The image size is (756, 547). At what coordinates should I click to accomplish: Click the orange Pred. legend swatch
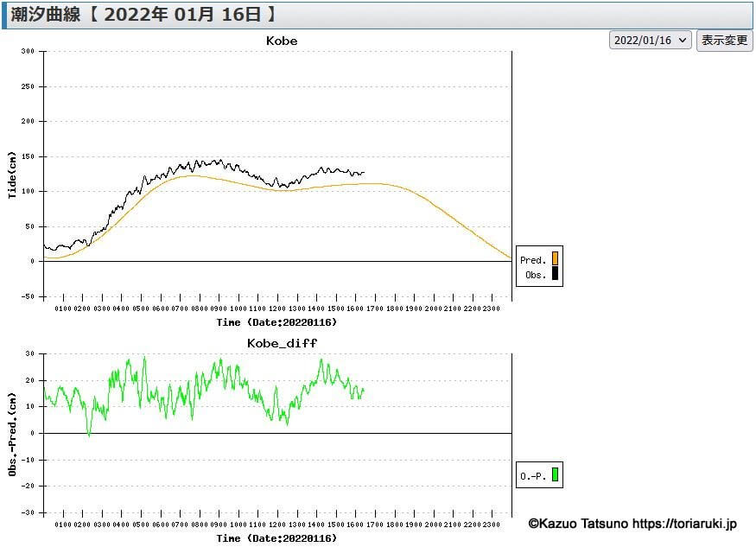(x=555, y=258)
